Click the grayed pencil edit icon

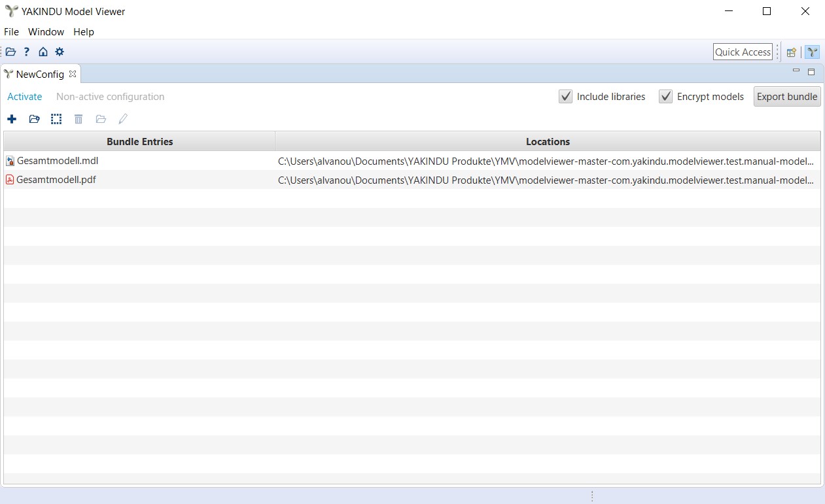pyautogui.click(x=123, y=119)
